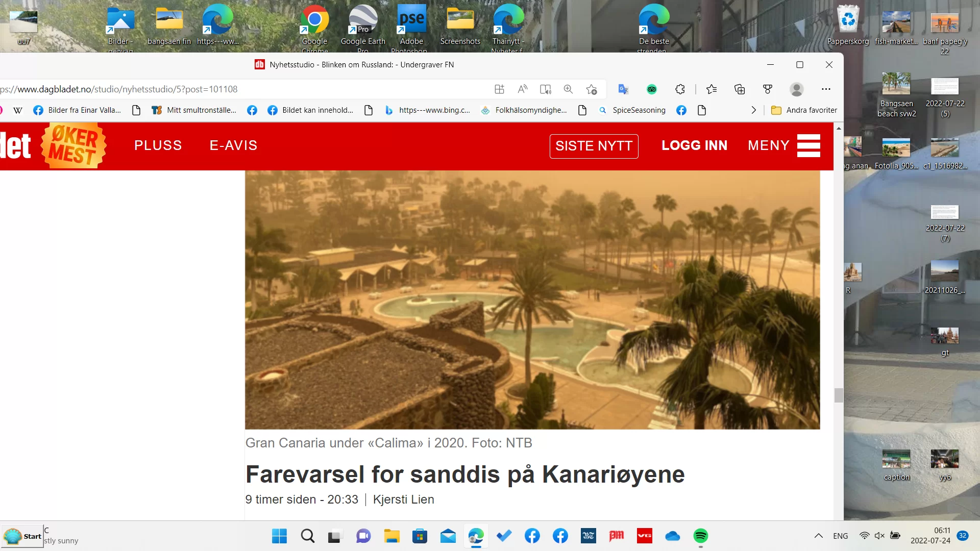Click the Tripadvisor extension icon

pos(652,89)
